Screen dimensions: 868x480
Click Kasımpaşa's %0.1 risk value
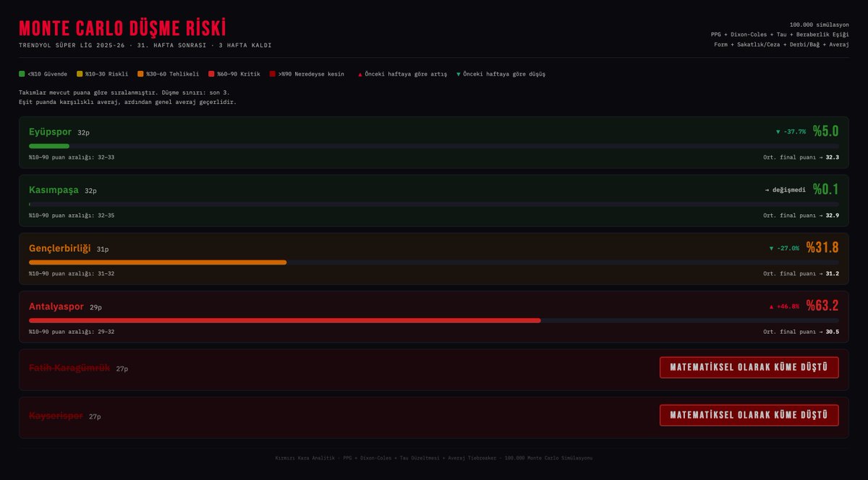point(825,189)
